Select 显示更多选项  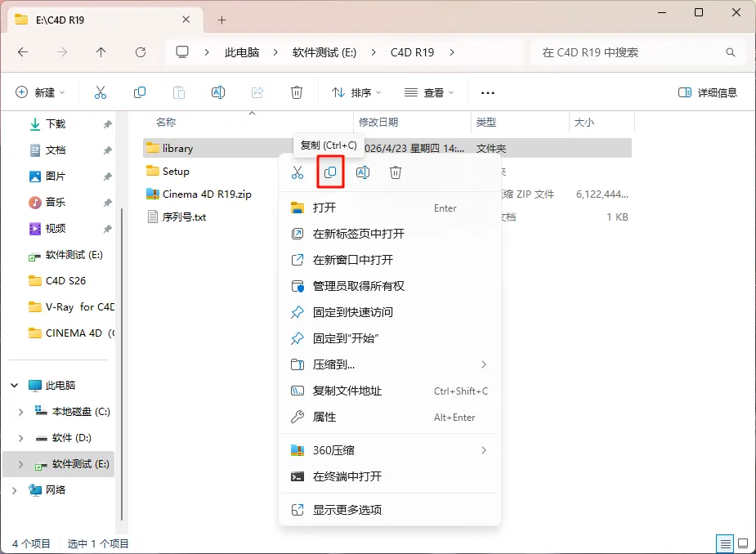click(x=390, y=510)
